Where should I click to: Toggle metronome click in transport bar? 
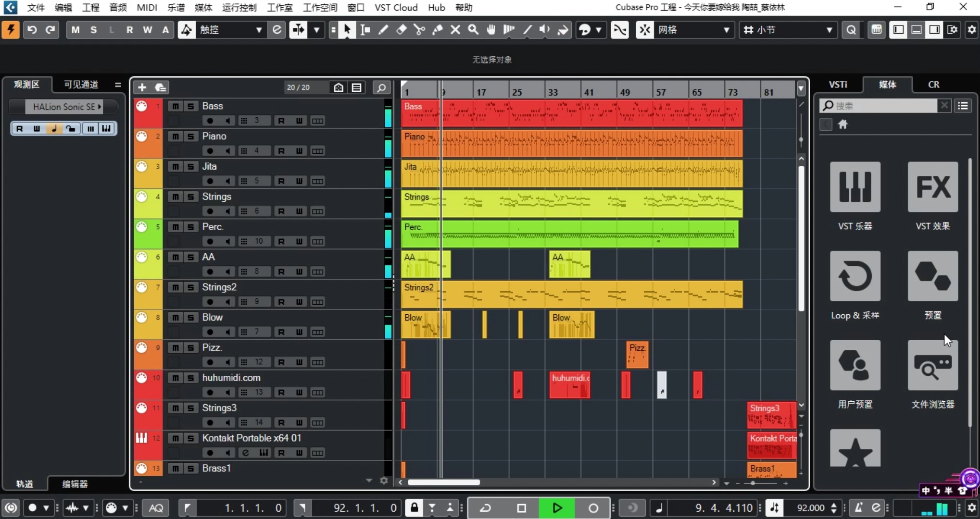tap(858, 508)
